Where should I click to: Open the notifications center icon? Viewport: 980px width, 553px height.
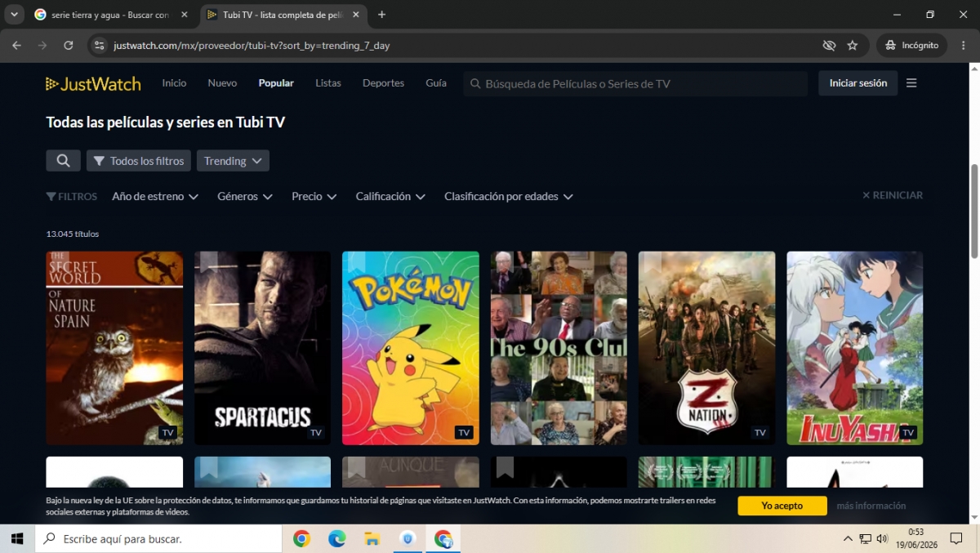[956, 539]
